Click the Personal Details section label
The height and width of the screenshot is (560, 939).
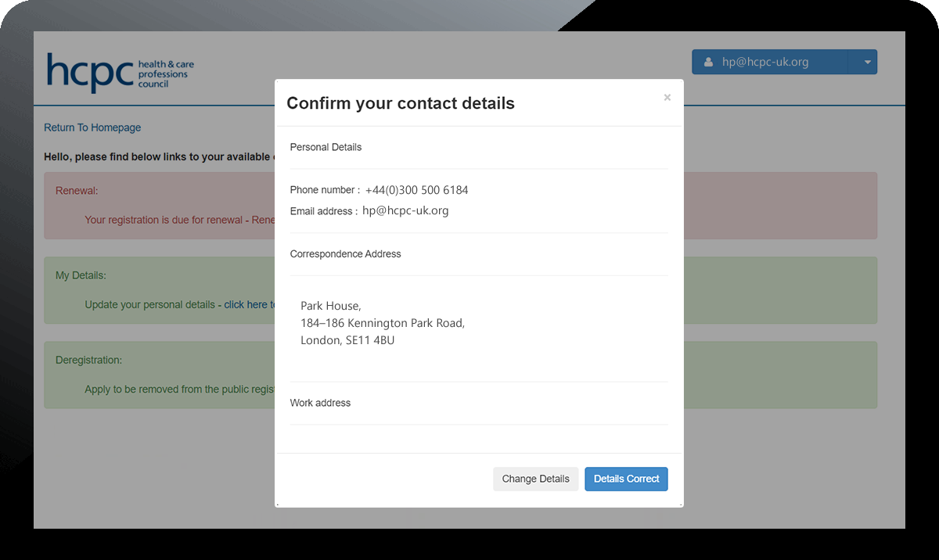tap(326, 147)
